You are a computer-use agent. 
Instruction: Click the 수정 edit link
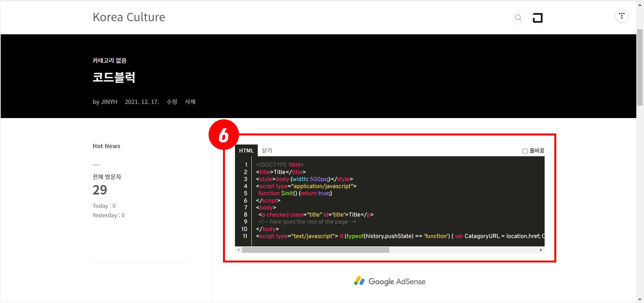click(172, 102)
